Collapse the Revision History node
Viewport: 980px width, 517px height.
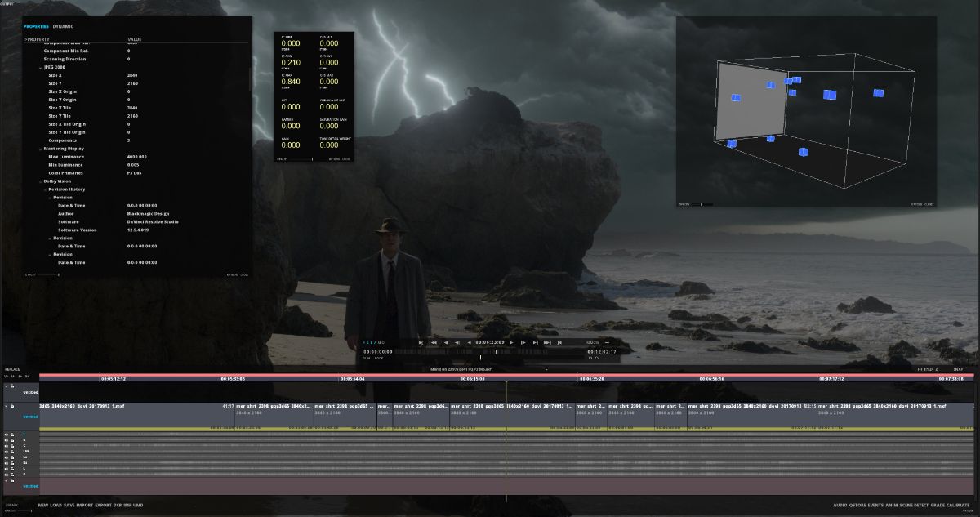click(x=44, y=189)
